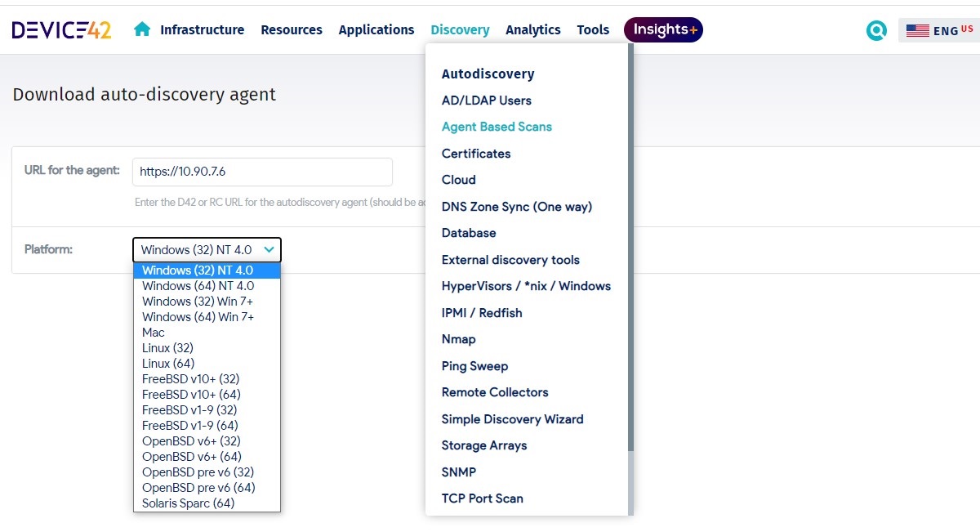This screenshot has height=532, width=980.
Task: Select FreeBSD v10+ (64) option
Action: 207,395
